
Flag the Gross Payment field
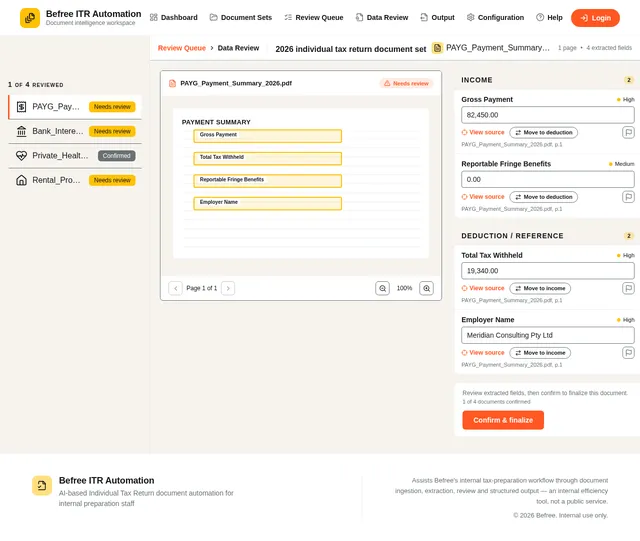(x=629, y=132)
